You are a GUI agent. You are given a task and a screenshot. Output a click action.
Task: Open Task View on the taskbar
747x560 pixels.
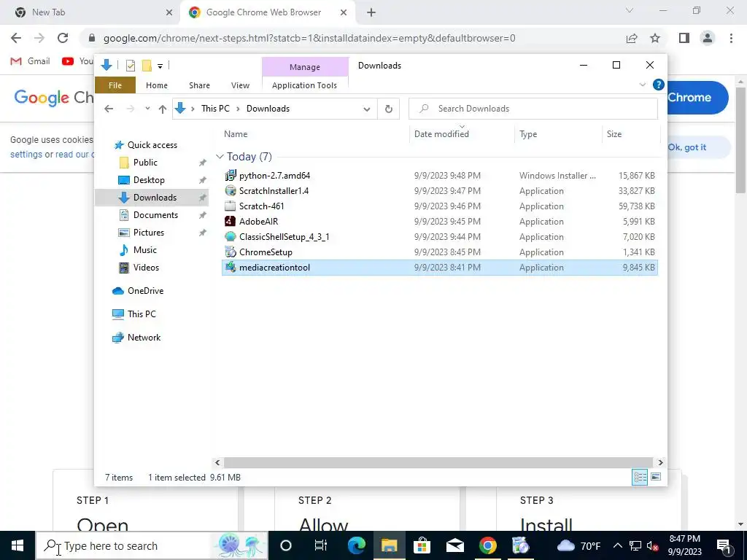321,545
